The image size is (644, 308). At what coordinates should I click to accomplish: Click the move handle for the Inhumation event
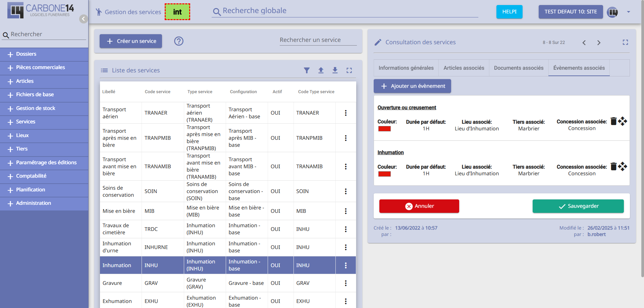(623, 166)
